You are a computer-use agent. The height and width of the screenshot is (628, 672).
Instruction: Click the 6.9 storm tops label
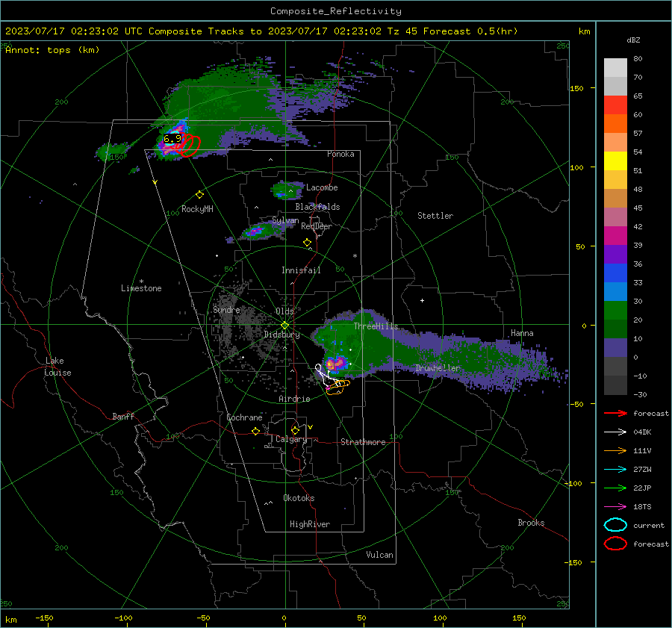point(172,139)
